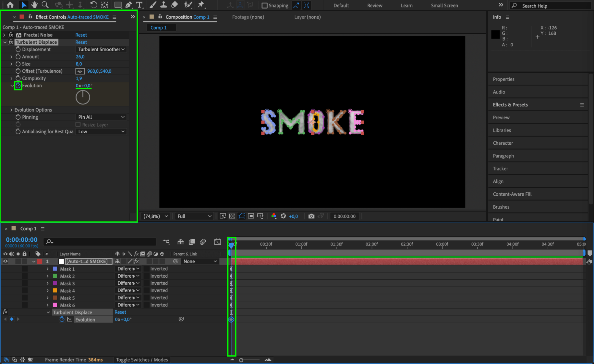Open the Full resolution dropdown
This screenshot has width=594, height=364.
pos(194,216)
